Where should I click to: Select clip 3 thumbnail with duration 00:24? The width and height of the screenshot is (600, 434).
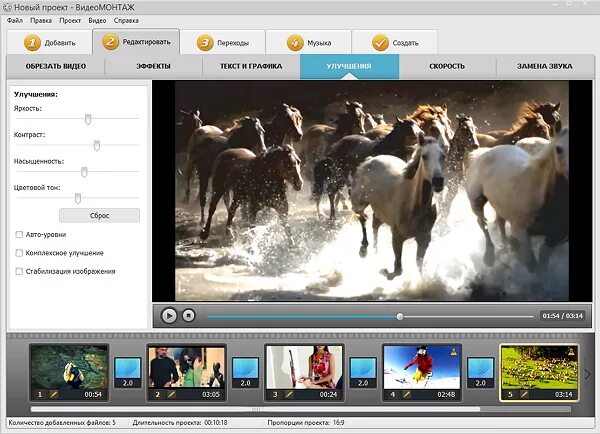pos(304,373)
